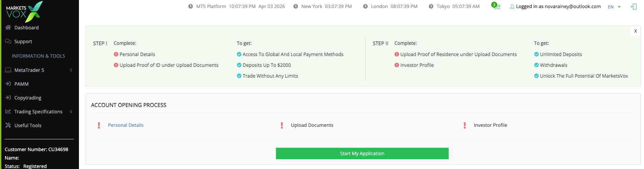Click the Tokyo clock icon
This screenshot has height=169, width=644.
431,6
